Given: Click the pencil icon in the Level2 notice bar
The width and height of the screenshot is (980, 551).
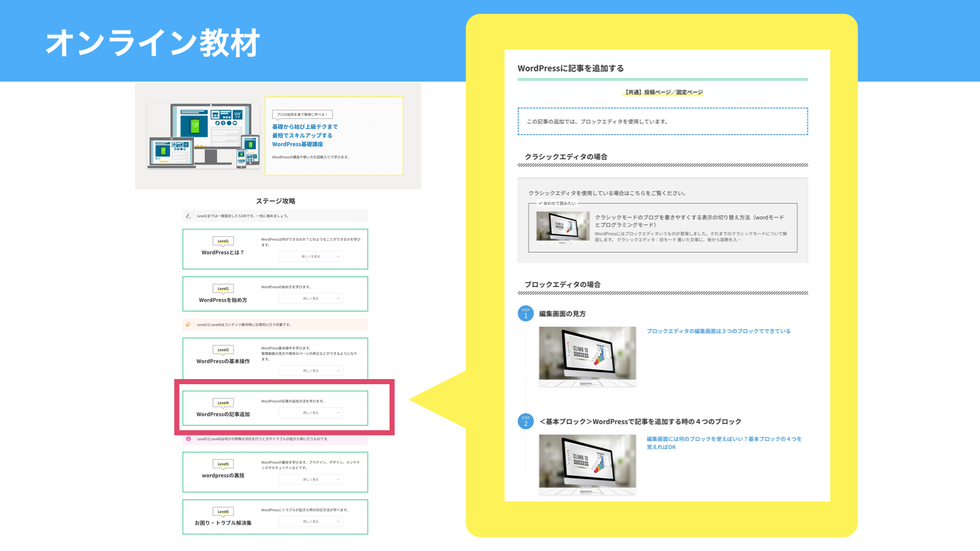Looking at the screenshot, I should coord(188,216).
